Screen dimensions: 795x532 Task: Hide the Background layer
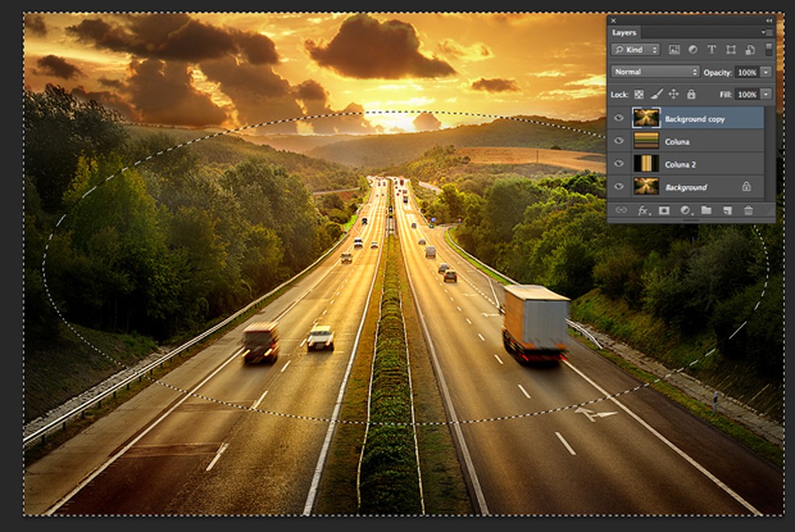(x=619, y=186)
